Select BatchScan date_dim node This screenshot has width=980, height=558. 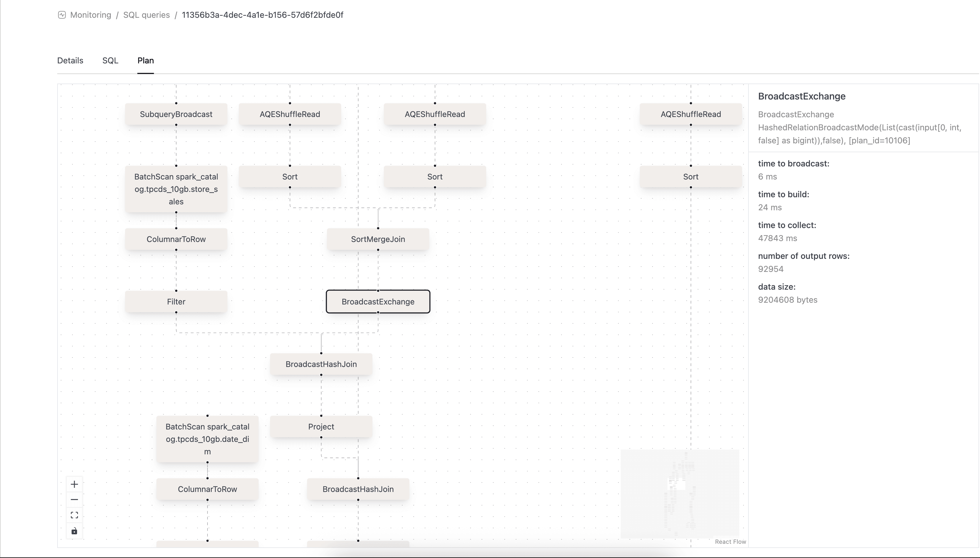208,439
